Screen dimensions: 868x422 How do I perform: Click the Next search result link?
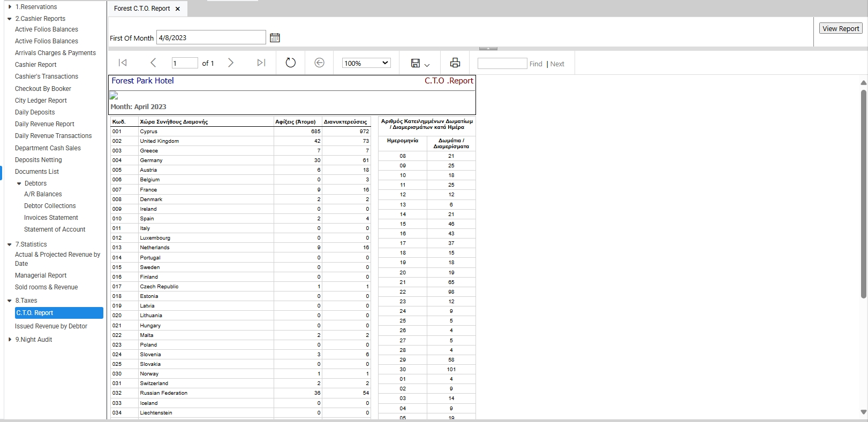pos(557,64)
